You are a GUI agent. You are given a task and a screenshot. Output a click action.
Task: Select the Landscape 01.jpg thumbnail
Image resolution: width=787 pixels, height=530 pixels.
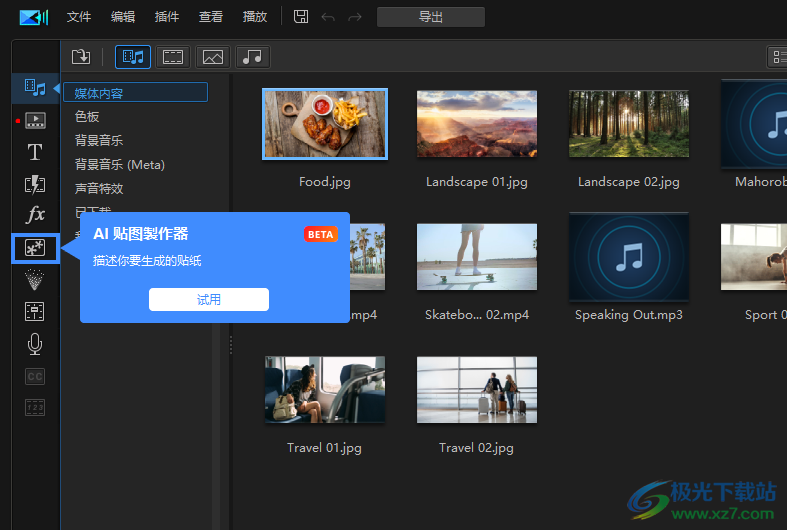click(x=477, y=123)
